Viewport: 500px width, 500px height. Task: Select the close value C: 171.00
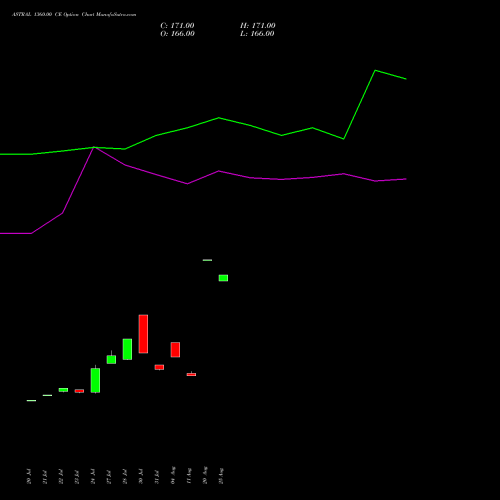tap(177, 26)
